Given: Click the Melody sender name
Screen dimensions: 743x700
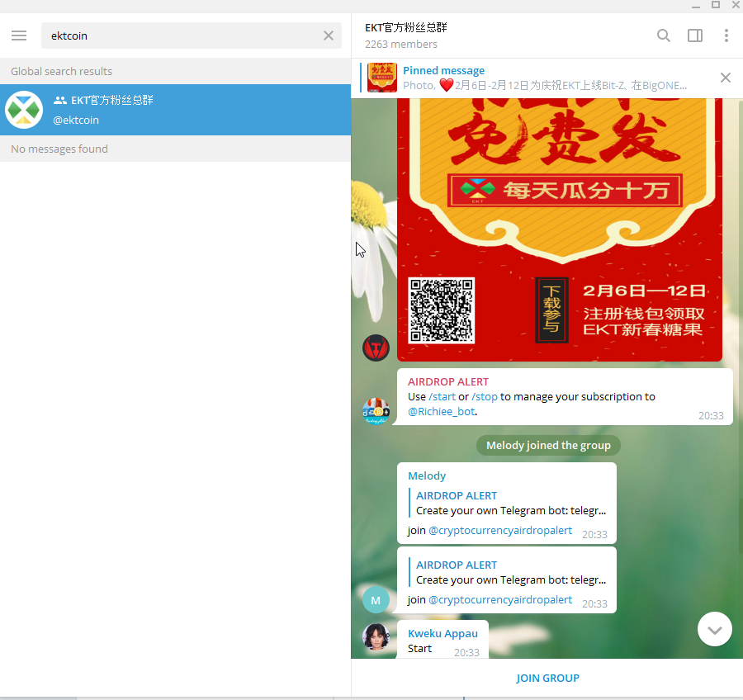Looking at the screenshot, I should click(x=427, y=475).
